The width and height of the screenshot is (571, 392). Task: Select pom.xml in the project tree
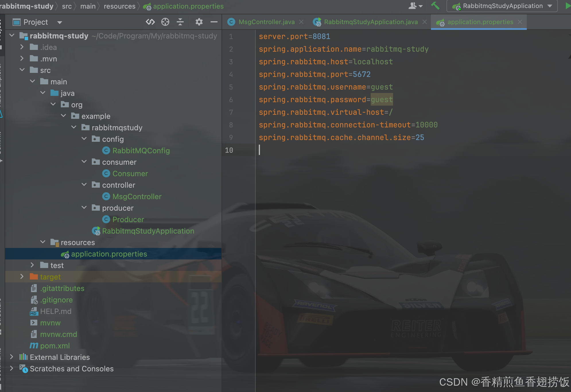click(55, 346)
